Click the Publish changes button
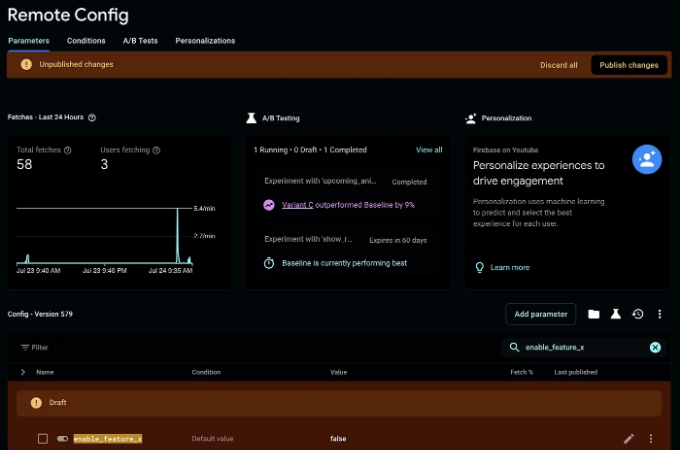This screenshot has width=680, height=450. (629, 65)
